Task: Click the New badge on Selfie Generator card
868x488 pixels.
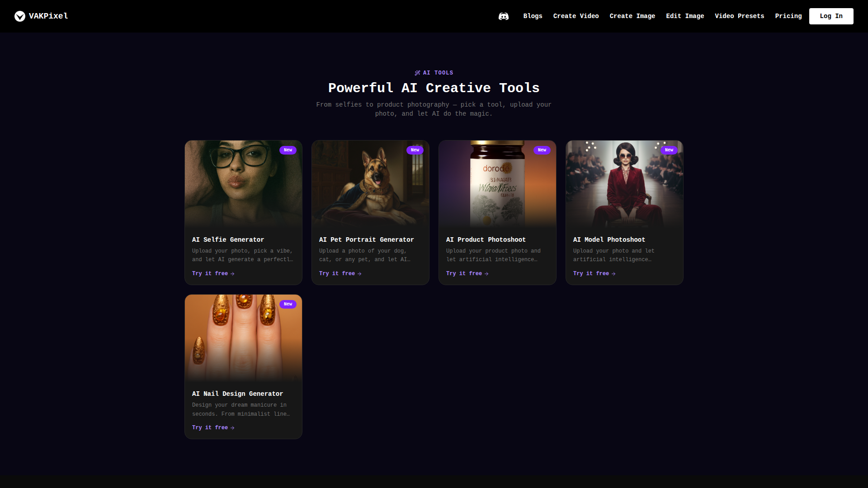Action: [288, 150]
